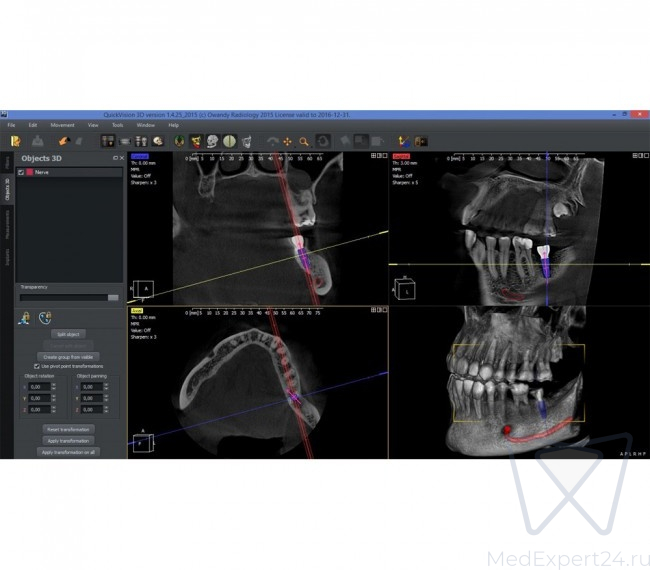Viewport: 650px width, 570px height.
Task: Click the Transparency slider bar
Action: coord(67,297)
